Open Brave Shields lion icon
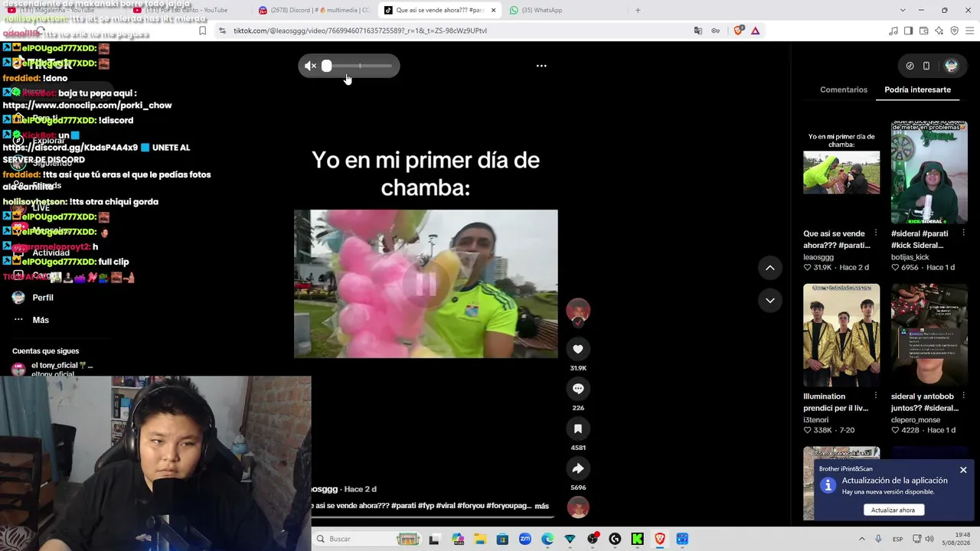 coord(738,31)
